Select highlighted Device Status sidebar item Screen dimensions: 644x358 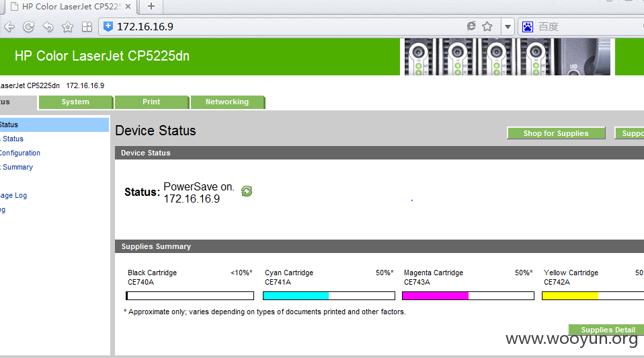54,124
